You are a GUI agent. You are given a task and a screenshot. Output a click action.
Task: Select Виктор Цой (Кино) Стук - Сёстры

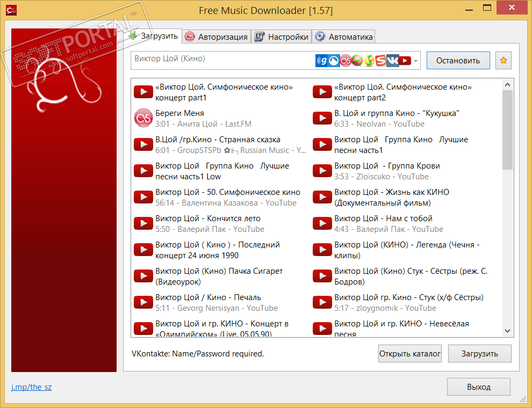point(399,276)
